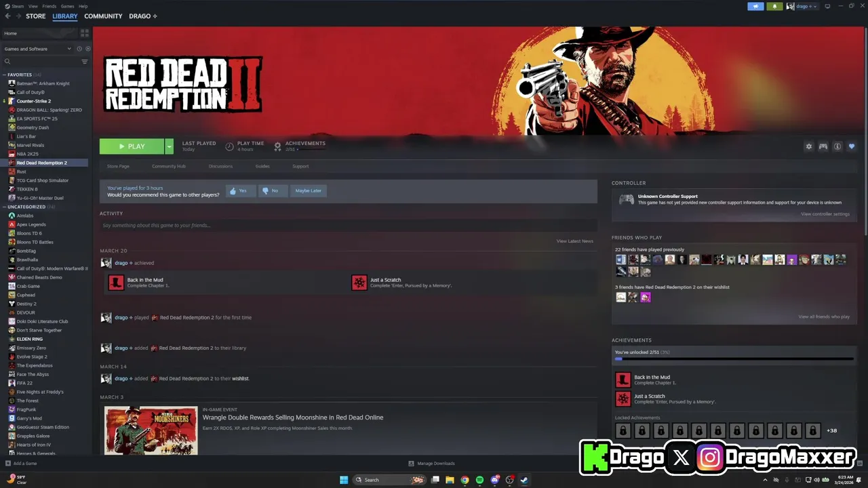868x488 pixels.
Task: Select Geometry Dash in the library list
Action: (33, 127)
